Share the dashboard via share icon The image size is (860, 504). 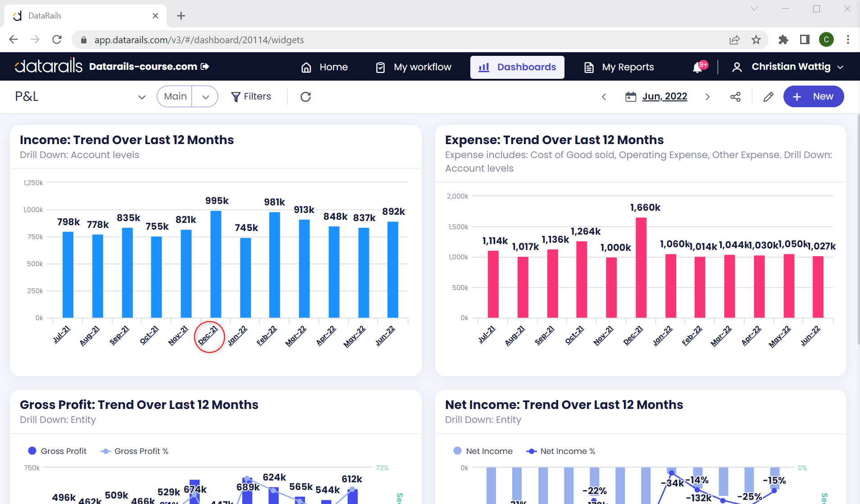[735, 96]
